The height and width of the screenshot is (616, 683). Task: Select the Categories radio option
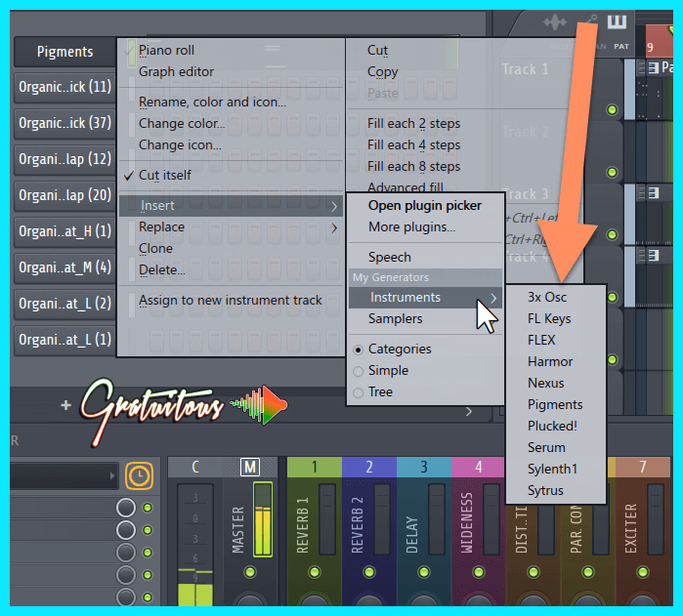coord(358,350)
